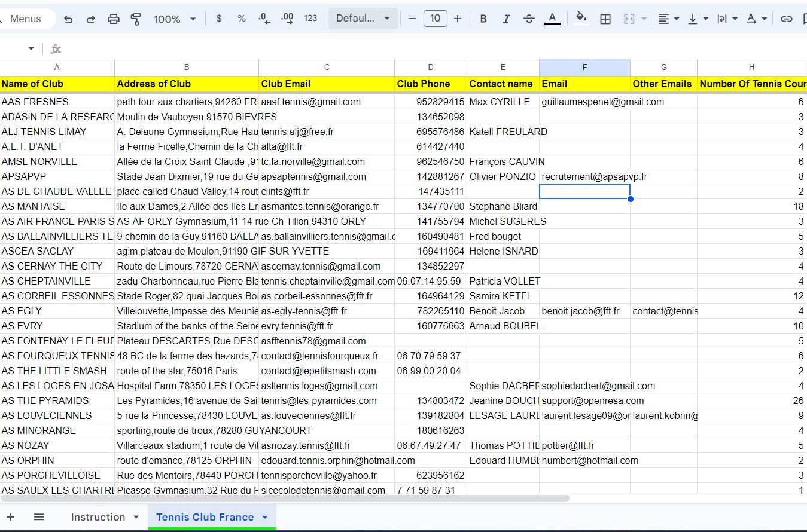807x532 pixels.
Task: Open the fill color bucket
Action: click(581, 19)
